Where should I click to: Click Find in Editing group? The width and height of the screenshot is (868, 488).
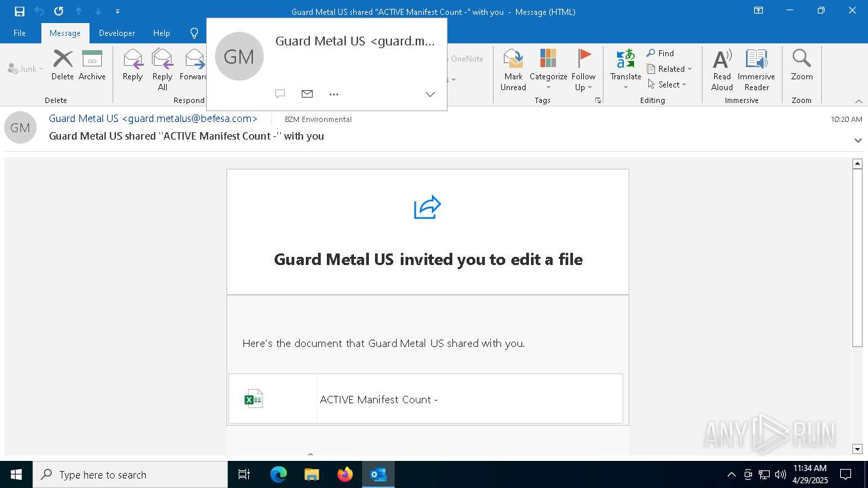coord(660,53)
